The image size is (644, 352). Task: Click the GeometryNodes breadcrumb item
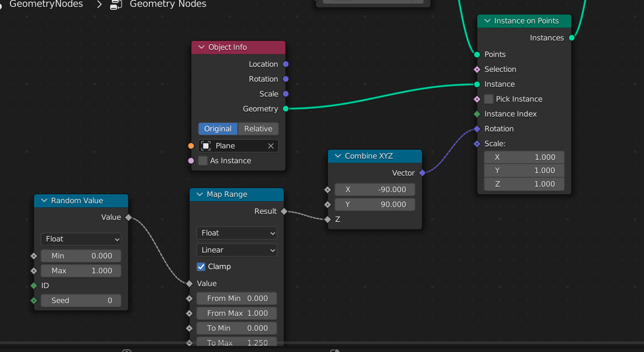click(x=46, y=4)
